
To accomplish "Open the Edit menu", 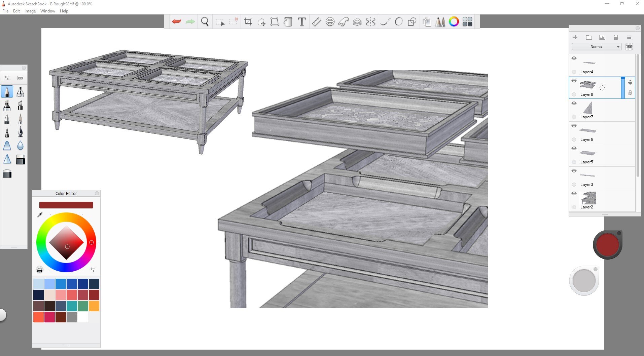I will coord(16,11).
